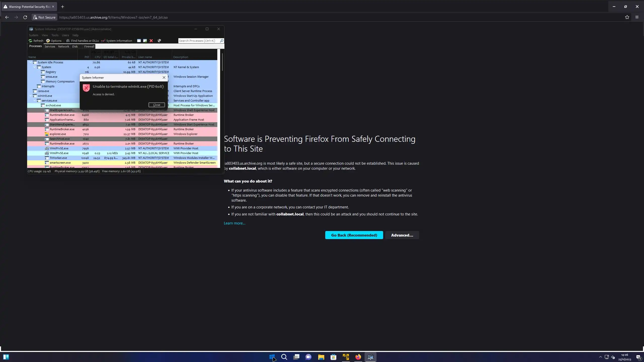Image resolution: width=644 pixels, height=362 pixels.
Task: Open the Tools menu
Action: coord(55,35)
